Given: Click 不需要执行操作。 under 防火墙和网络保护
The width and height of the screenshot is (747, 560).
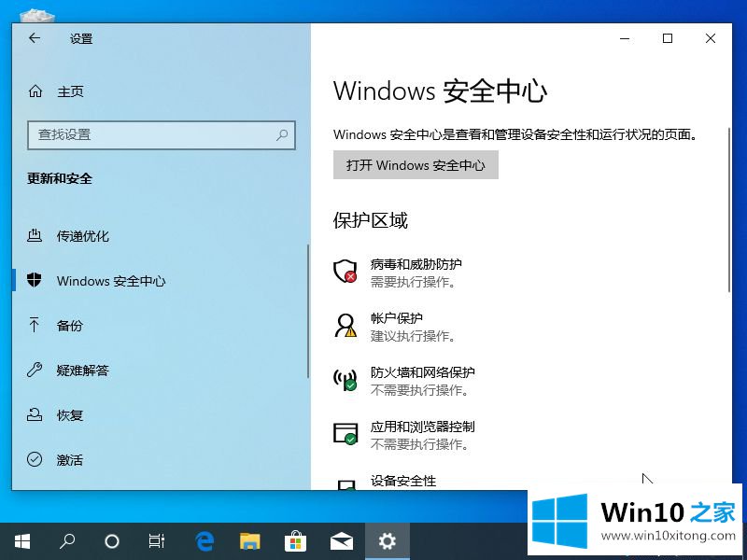Looking at the screenshot, I should 419,390.
